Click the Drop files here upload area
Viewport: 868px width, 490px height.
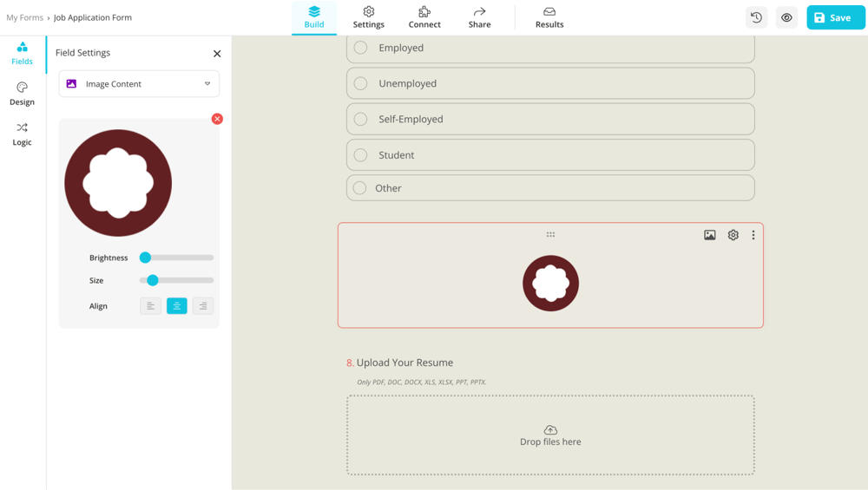coord(550,435)
